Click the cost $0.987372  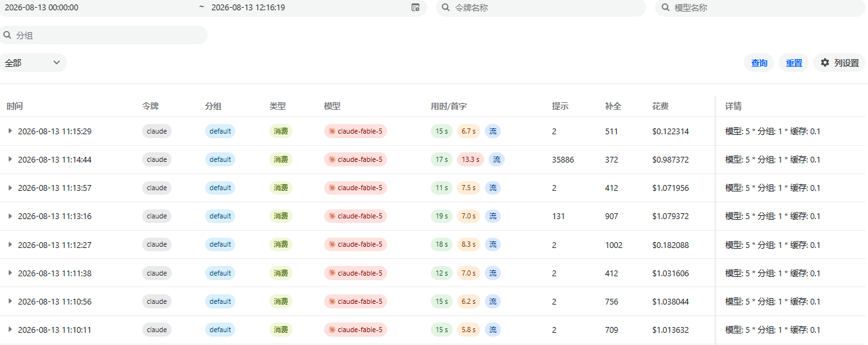[x=671, y=159]
